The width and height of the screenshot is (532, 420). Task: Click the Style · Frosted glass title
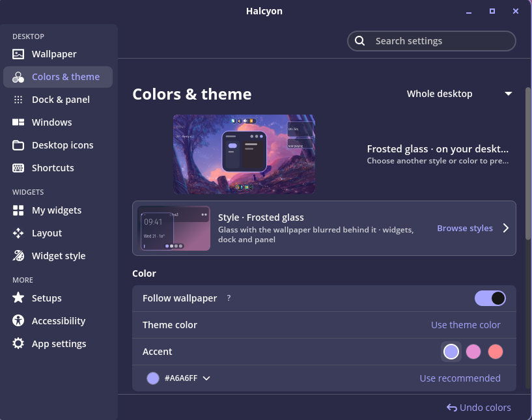click(261, 217)
